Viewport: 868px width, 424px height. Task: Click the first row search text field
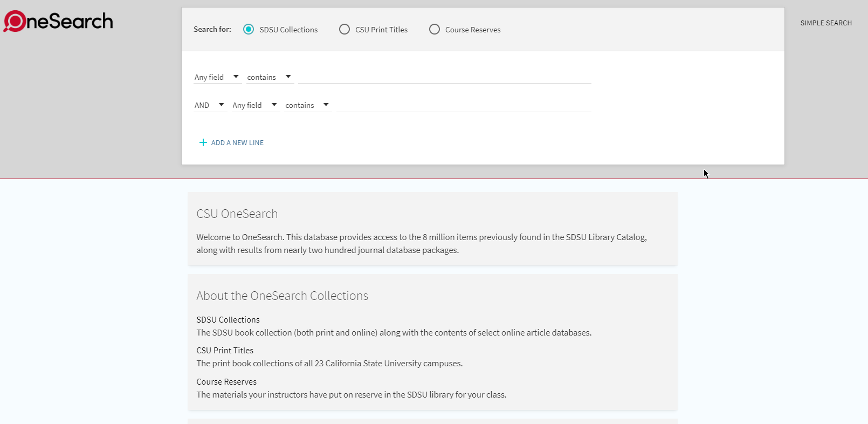point(445,77)
